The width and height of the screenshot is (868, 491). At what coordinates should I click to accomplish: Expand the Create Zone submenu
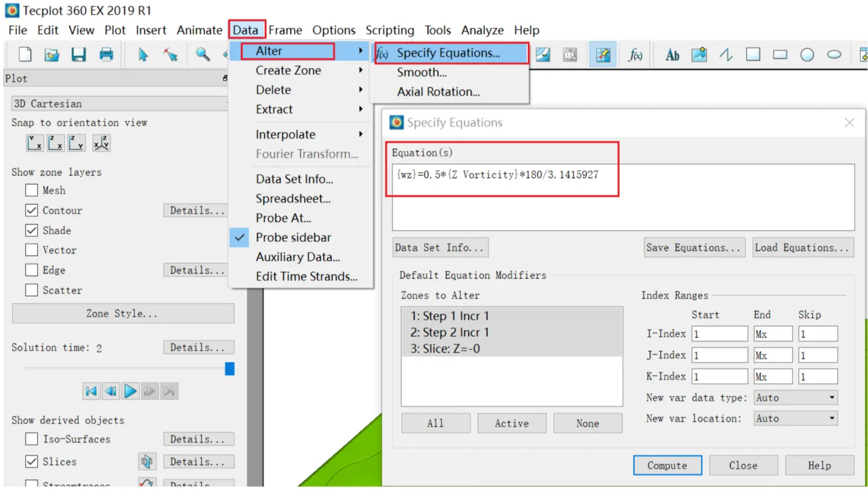point(300,71)
